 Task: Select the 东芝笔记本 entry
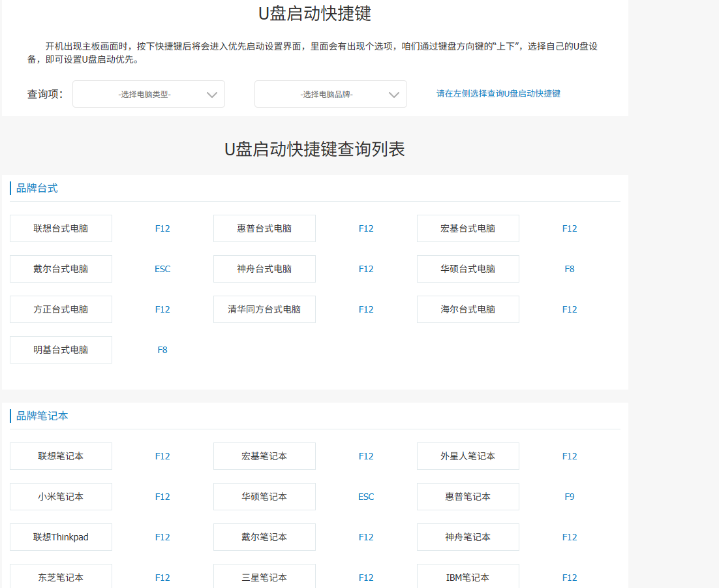tap(61, 576)
